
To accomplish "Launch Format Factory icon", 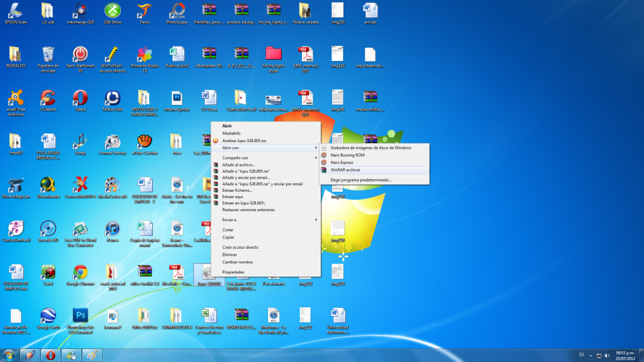I will (x=113, y=145).
